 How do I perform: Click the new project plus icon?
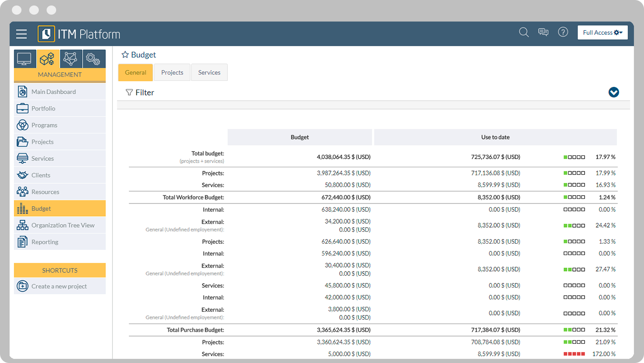(x=22, y=286)
